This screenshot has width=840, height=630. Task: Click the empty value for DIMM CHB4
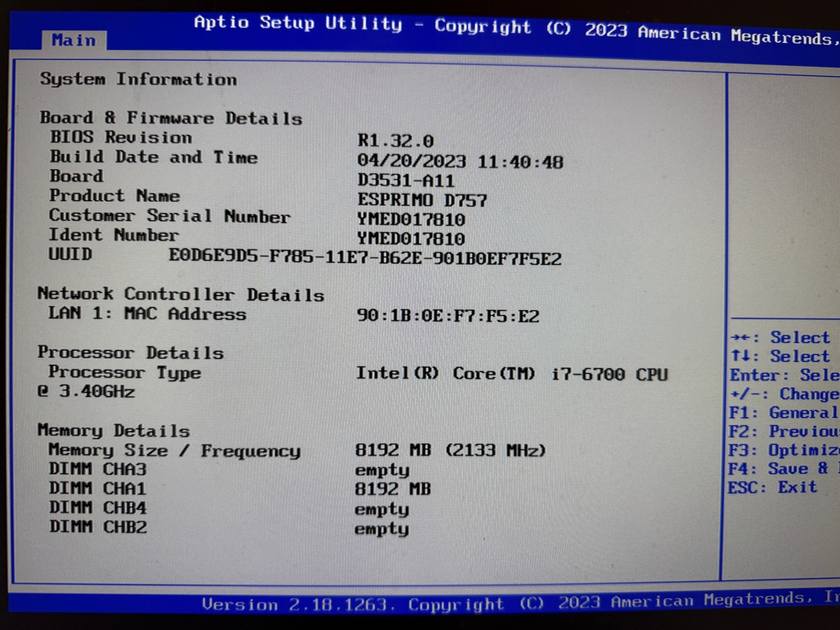[382, 509]
